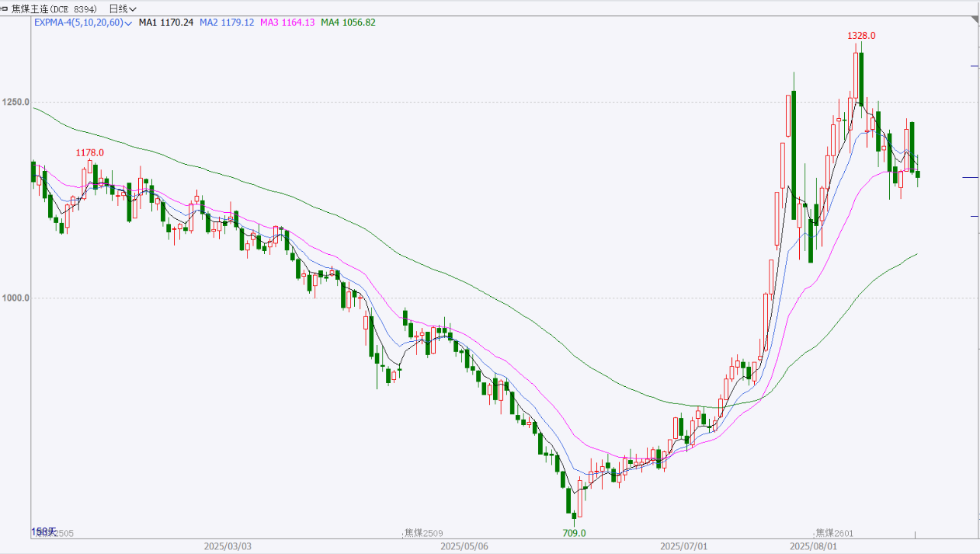The height and width of the screenshot is (554, 980).
Task: Select the MA3 1164.13 indicator value
Action: [x=287, y=23]
